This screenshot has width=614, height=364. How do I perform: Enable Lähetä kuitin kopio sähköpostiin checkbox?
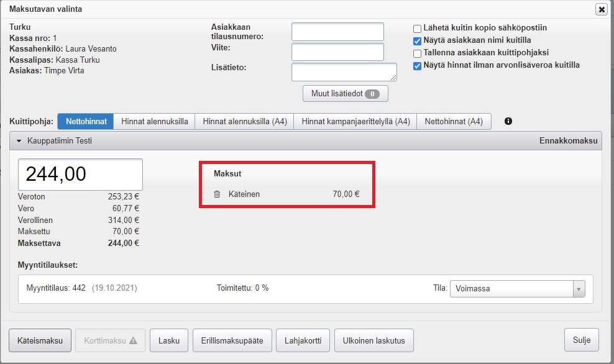(418, 28)
